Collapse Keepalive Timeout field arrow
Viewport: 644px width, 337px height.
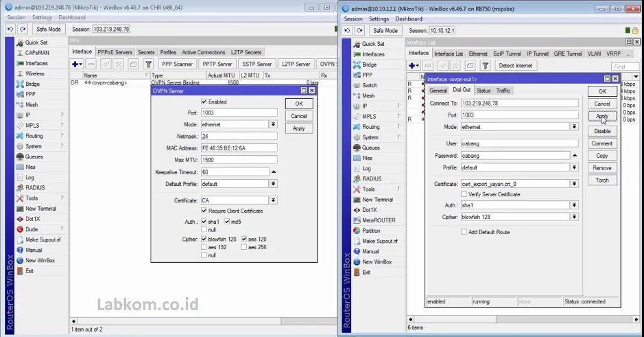tap(274, 172)
